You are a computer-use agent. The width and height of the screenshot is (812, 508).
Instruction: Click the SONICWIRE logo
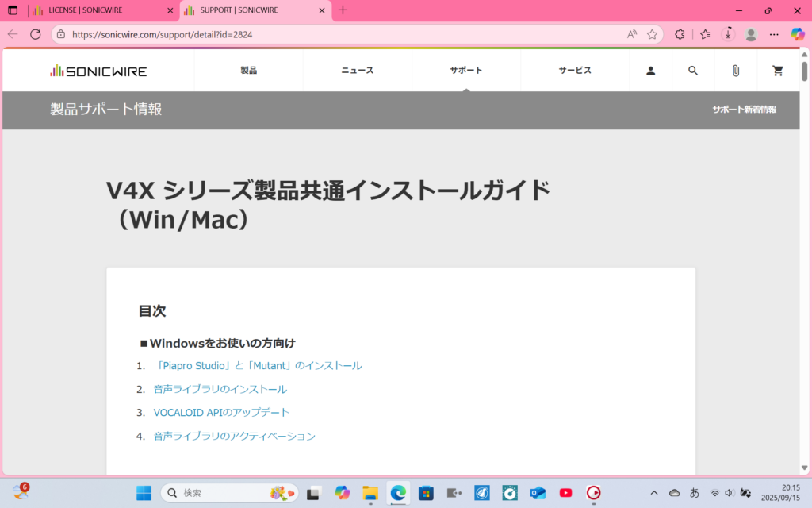pyautogui.click(x=98, y=71)
